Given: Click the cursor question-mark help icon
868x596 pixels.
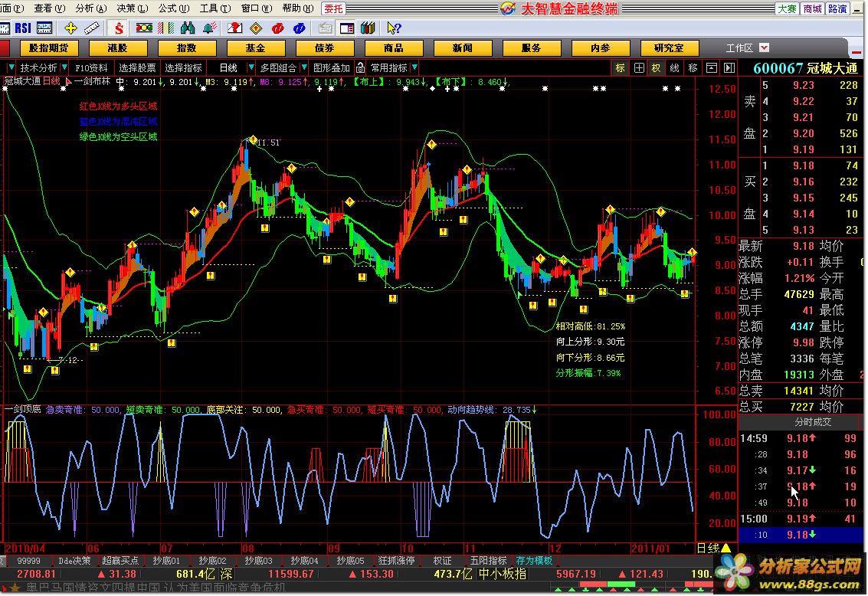Looking at the screenshot, I should click(x=394, y=28).
